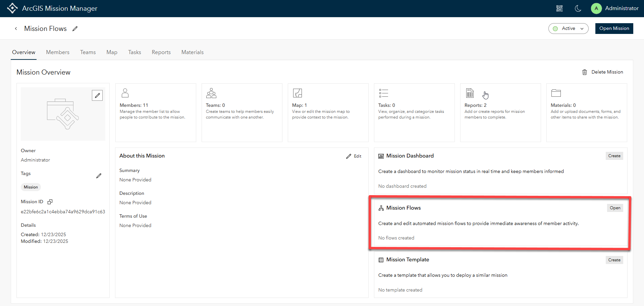Switch to the Tasks tab
The image size is (644, 306).
[135, 52]
